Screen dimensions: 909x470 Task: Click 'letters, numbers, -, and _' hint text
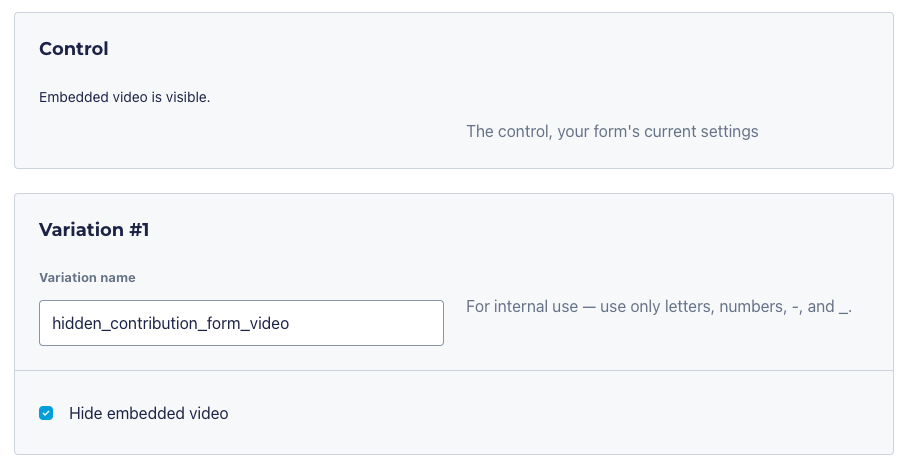coord(758,307)
